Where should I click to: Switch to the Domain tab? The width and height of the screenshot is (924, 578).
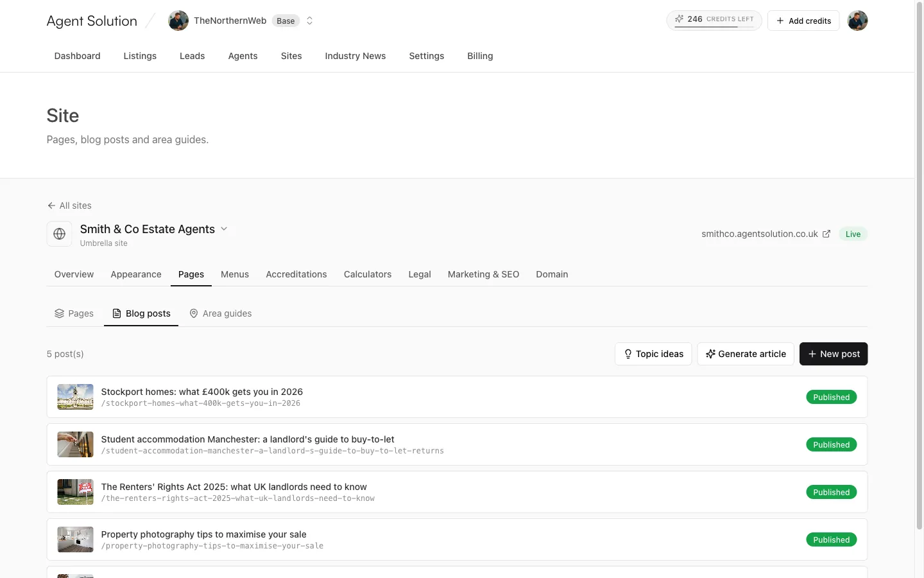click(552, 274)
